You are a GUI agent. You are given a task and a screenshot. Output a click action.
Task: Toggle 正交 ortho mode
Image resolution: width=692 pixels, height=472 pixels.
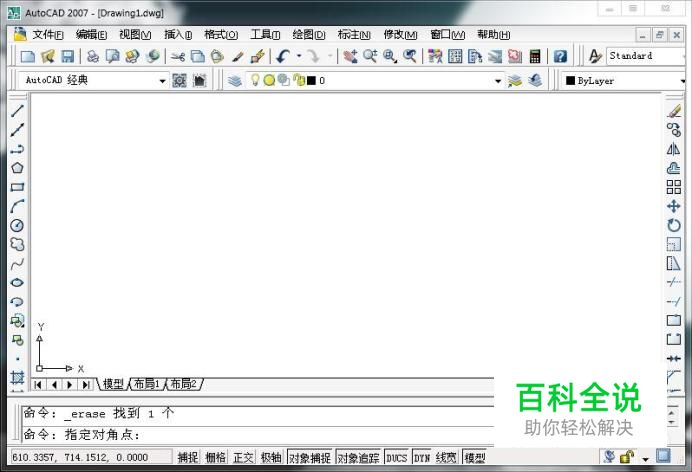tap(243, 458)
